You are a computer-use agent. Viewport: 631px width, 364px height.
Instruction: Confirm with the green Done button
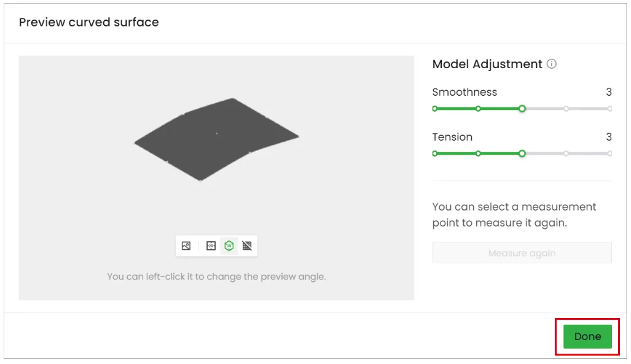[x=587, y=336]
